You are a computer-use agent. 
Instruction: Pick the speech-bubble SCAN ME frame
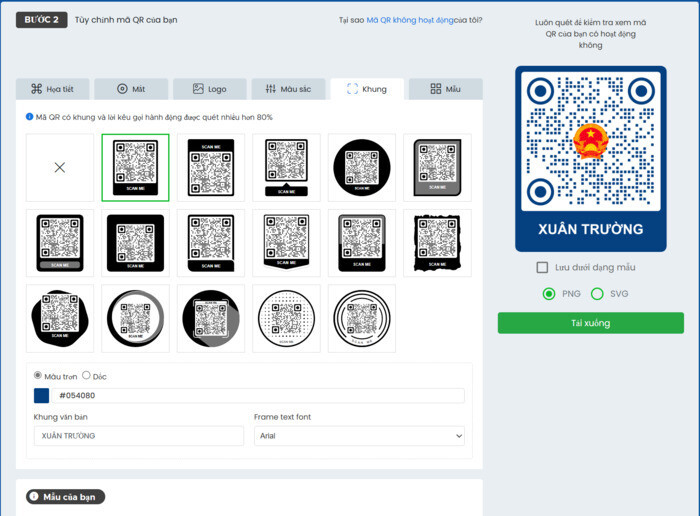287,167
